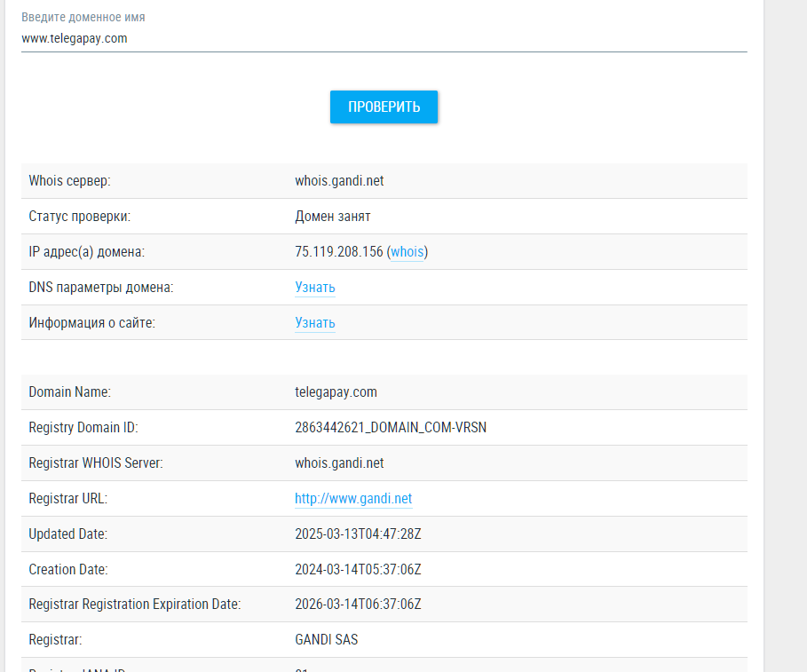Click the Статус проверки row label
This screenshot has width=807, height=672.
point(79,217)
